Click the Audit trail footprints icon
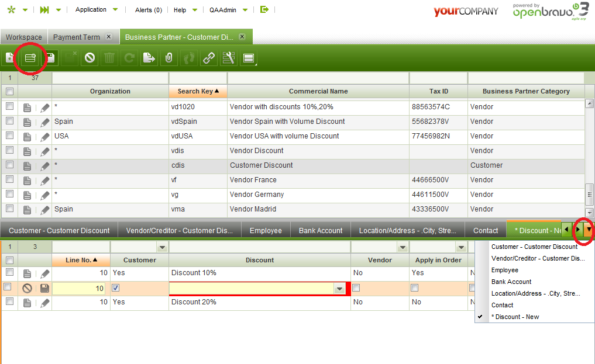Viewport: 595px width, 364px height. [188, 58]
